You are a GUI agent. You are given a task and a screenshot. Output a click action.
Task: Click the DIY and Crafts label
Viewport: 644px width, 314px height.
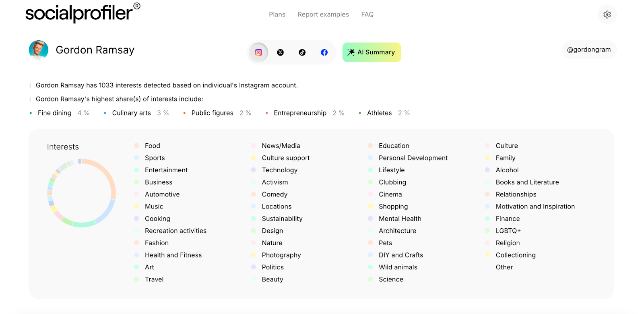(401, 255)
